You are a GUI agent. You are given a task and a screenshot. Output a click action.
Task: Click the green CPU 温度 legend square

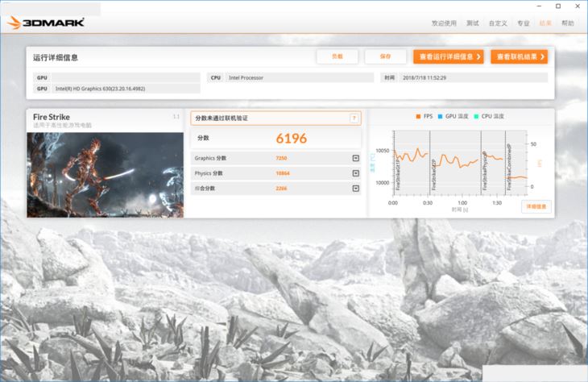476,116
